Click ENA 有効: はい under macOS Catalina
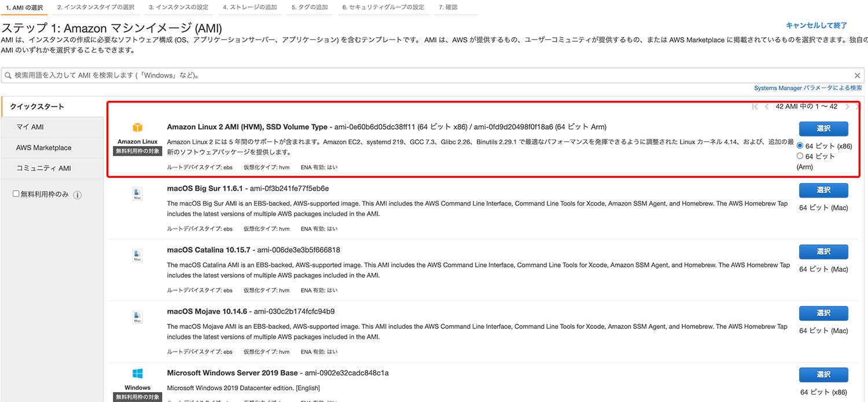 (319, 290)
